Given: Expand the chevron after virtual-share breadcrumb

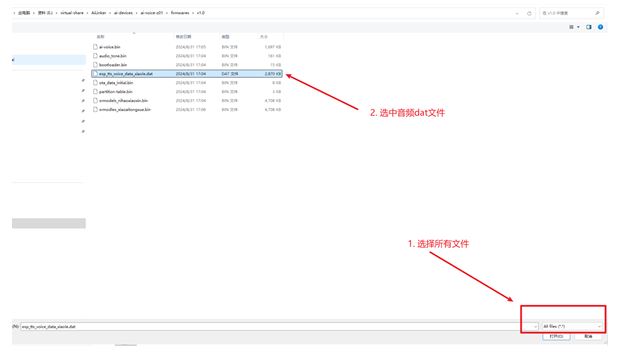Looking at the screenshot, I should [x=88, y=13].
